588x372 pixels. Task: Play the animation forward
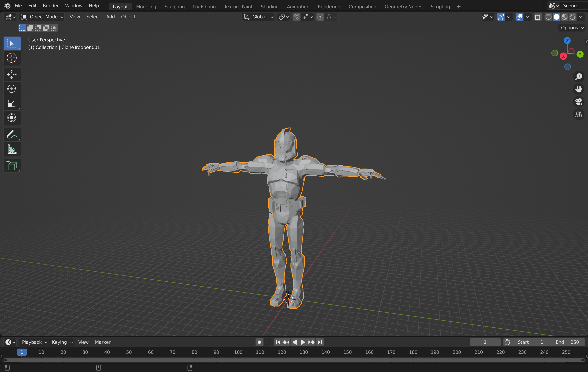coord(303,342)
